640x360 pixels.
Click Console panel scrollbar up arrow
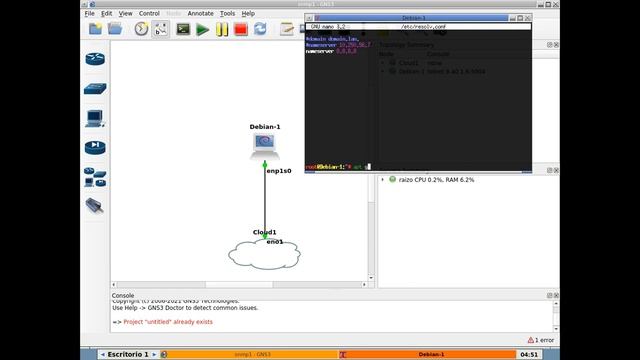(556, 304)
